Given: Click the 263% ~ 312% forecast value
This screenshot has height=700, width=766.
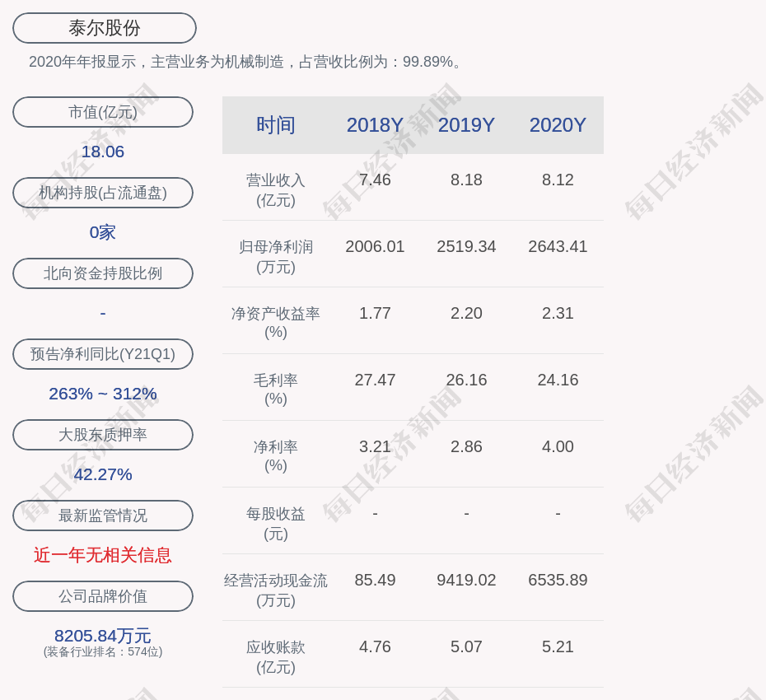Looking at the screenshot, I should click(103, 394).
